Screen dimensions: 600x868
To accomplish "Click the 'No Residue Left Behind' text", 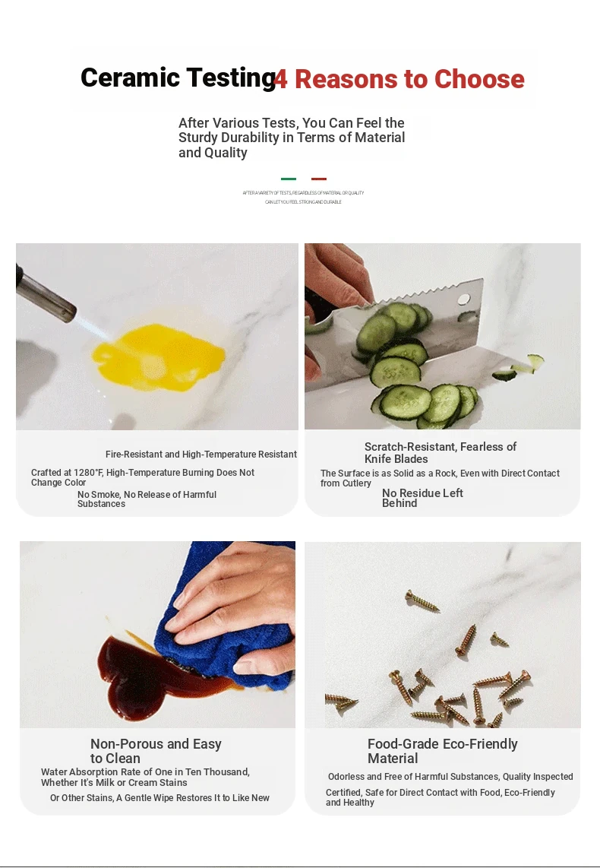I will coord(422,498).
